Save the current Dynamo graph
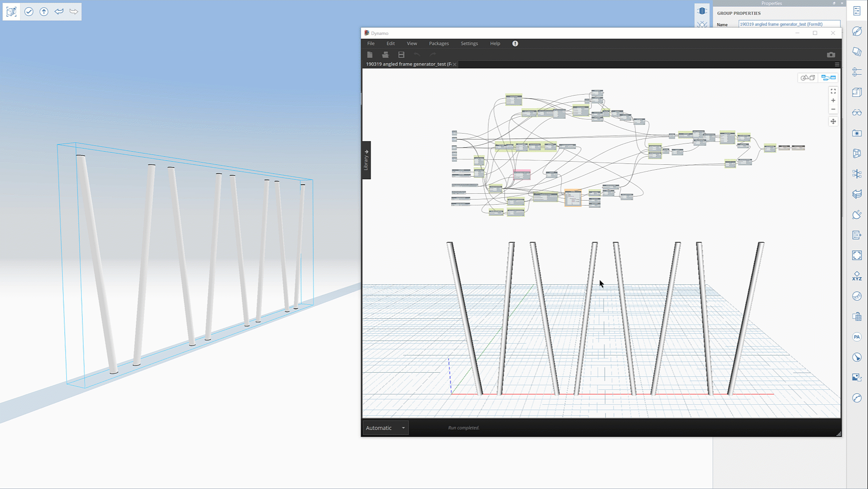868x489 pixels. 401,54
